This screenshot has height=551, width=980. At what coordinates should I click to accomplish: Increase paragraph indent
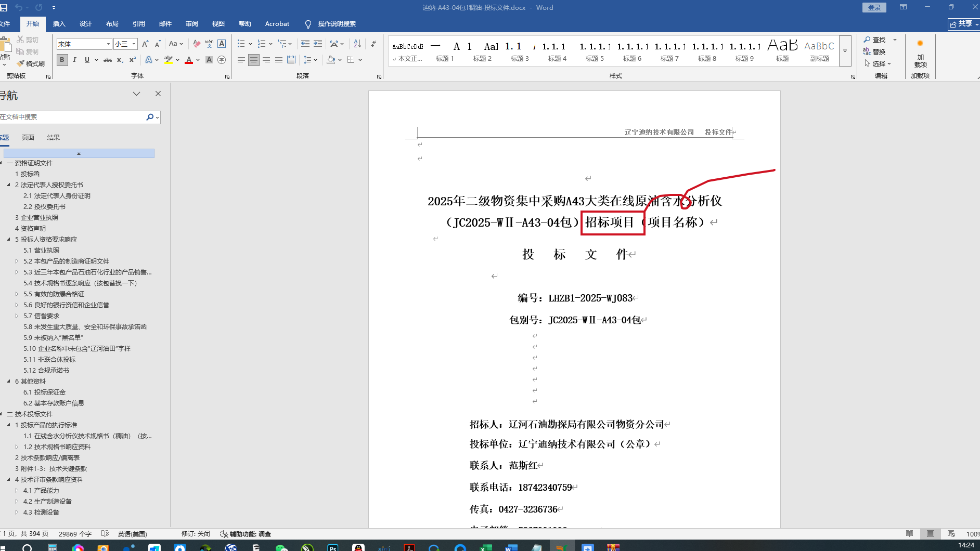pyautogui.click(x=318, y=44)
